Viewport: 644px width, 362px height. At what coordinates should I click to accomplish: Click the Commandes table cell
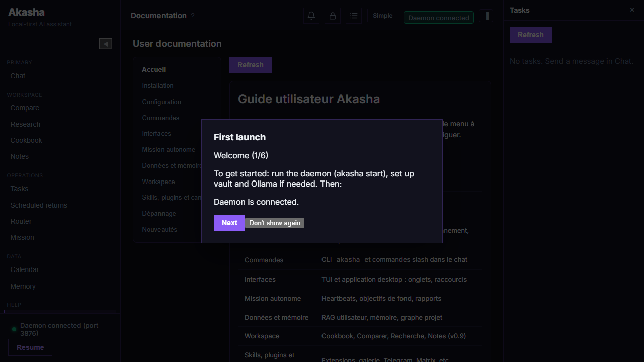pyautogui.click(x=277, y=260)
